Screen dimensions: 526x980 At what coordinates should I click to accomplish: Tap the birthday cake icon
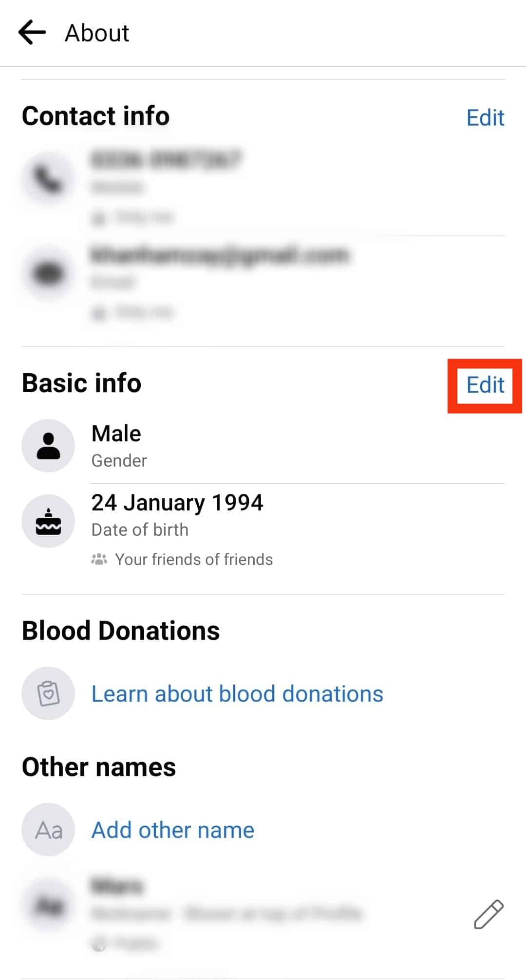coord(48,521)
